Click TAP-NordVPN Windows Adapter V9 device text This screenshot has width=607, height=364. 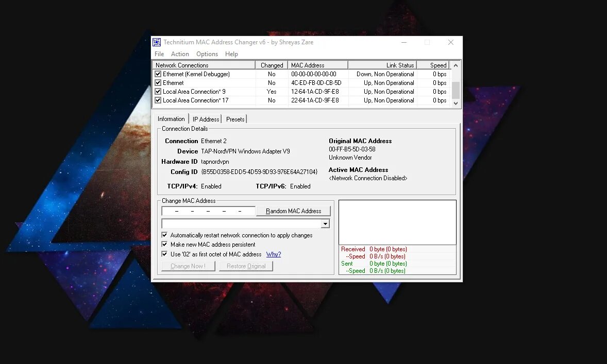point(245,151)
